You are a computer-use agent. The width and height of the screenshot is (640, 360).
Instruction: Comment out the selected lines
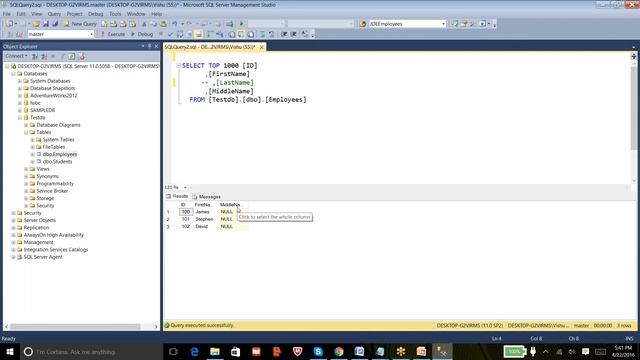[262, 34]
